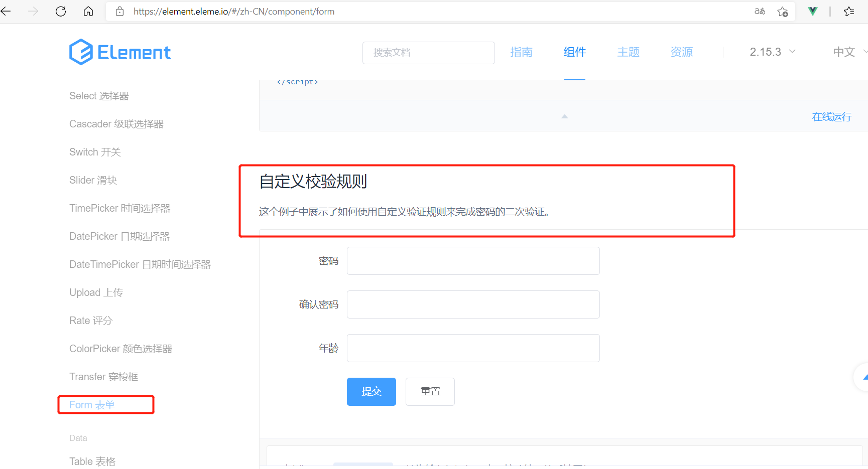This screenshot has width=868, height=469.
Task: Click the back-to-top floating button
Action: [861, 377]
